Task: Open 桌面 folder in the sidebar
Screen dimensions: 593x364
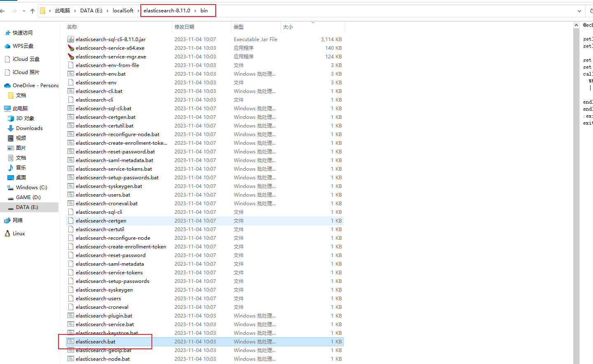Action: click(21, 178)
